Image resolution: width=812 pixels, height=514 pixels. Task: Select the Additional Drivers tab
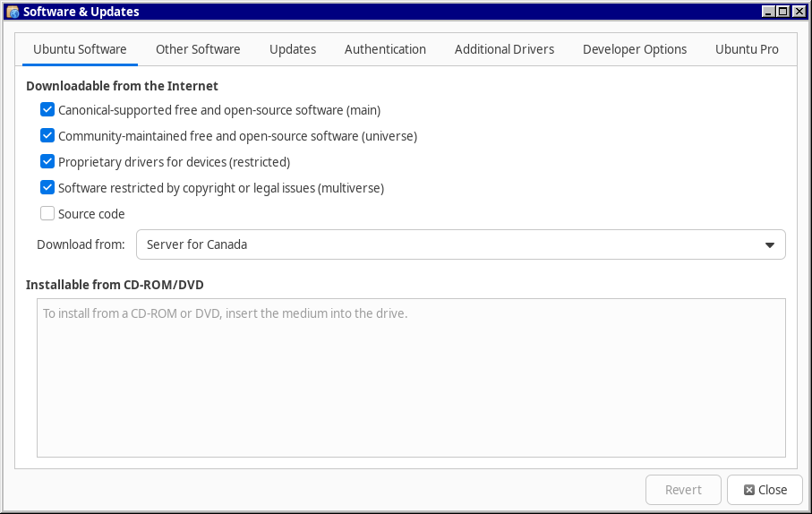pos(504,49)
